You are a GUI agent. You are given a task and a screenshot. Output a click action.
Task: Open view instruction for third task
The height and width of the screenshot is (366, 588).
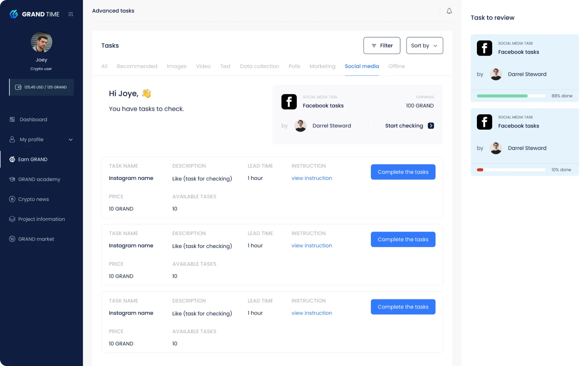(x=312, y=313)
